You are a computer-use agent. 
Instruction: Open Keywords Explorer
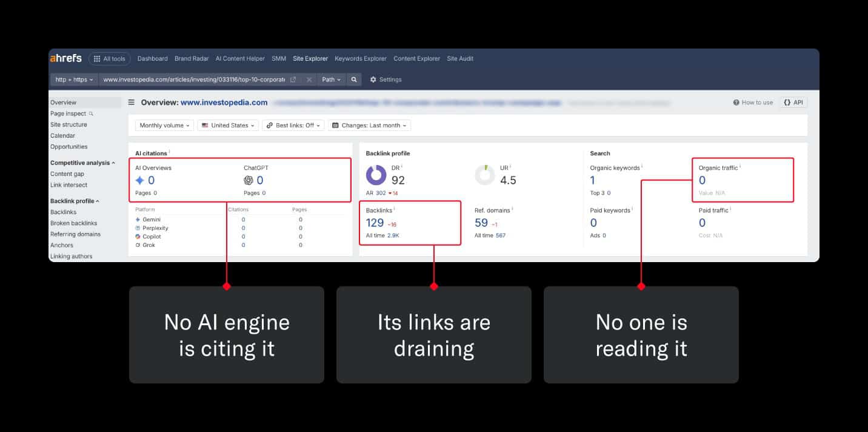pos(361,59)
